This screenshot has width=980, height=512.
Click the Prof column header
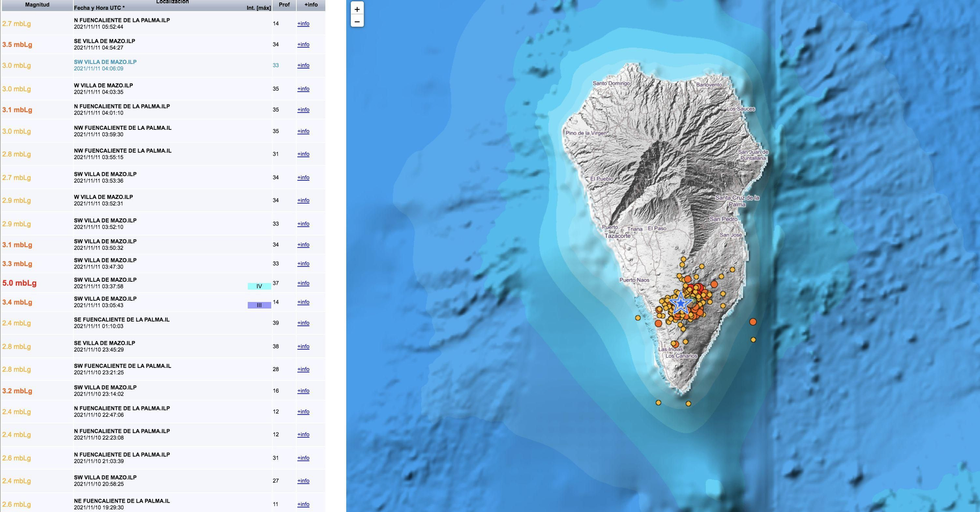(284, 4)
